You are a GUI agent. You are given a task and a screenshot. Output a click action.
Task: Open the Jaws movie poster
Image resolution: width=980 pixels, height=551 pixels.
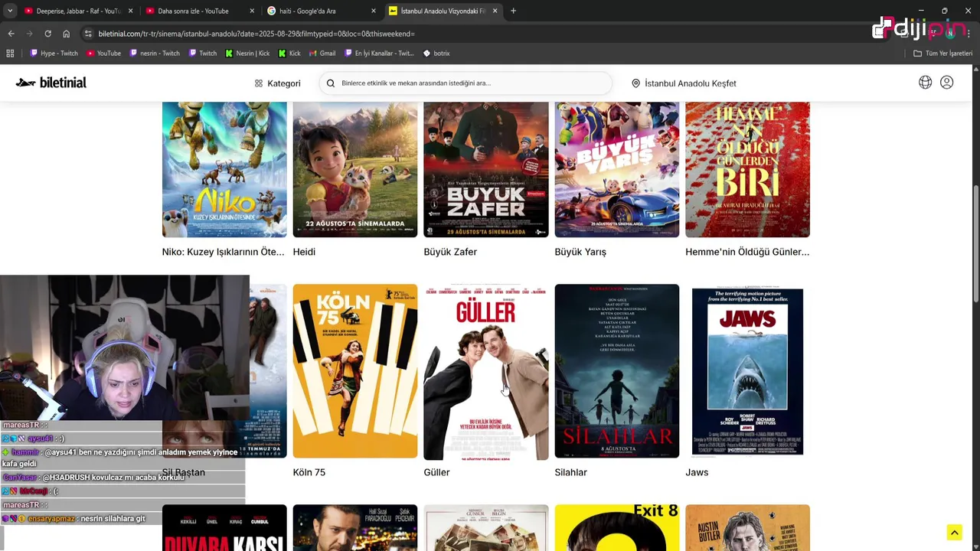747,371
